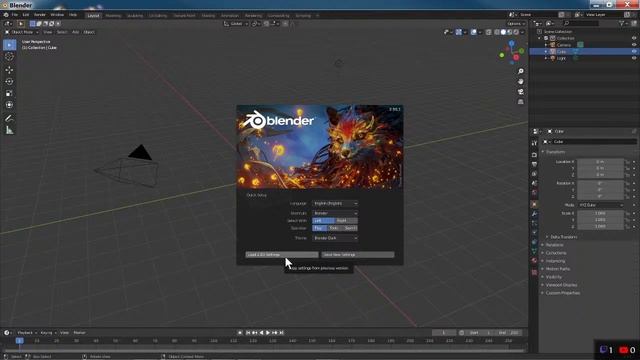
Task: Expand the Visibility panel
Action: click(x=553, y=277)
